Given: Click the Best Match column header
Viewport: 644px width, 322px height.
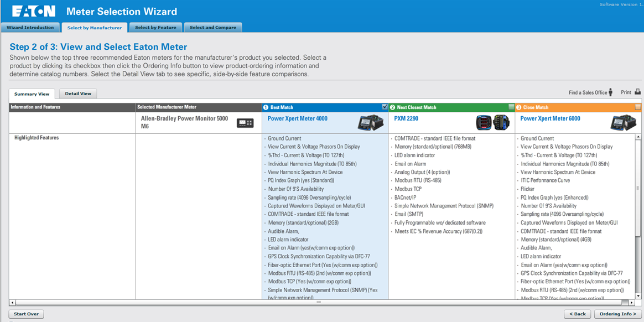Looking at the screenshot, I should pos(325,107).
